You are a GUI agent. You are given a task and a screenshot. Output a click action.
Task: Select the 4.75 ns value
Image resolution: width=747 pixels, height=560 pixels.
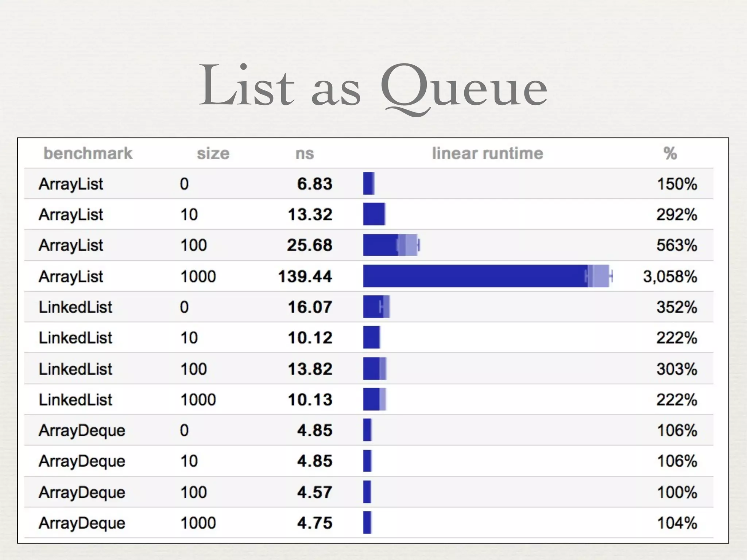click(315, 523)
